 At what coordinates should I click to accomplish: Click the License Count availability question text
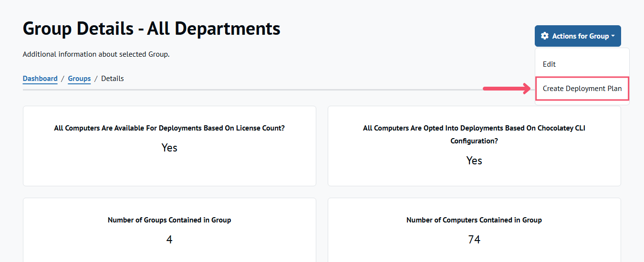point(169,128)
